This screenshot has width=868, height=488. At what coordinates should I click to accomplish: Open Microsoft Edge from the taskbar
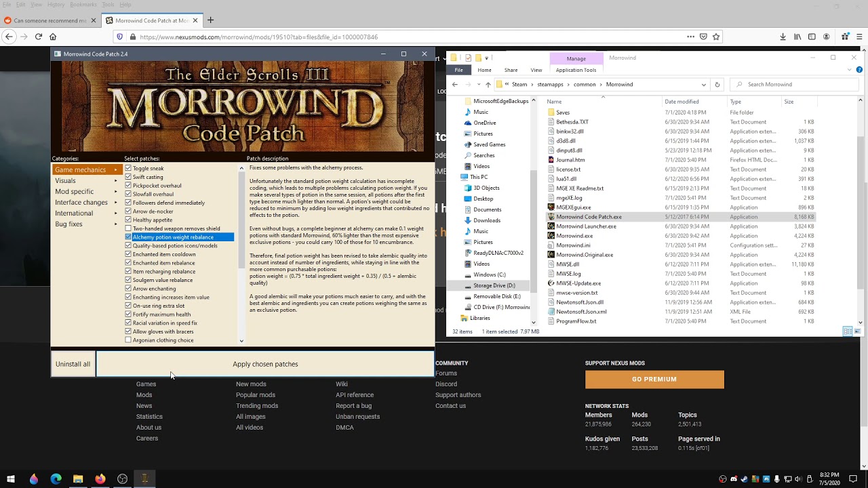click(56, 479)
